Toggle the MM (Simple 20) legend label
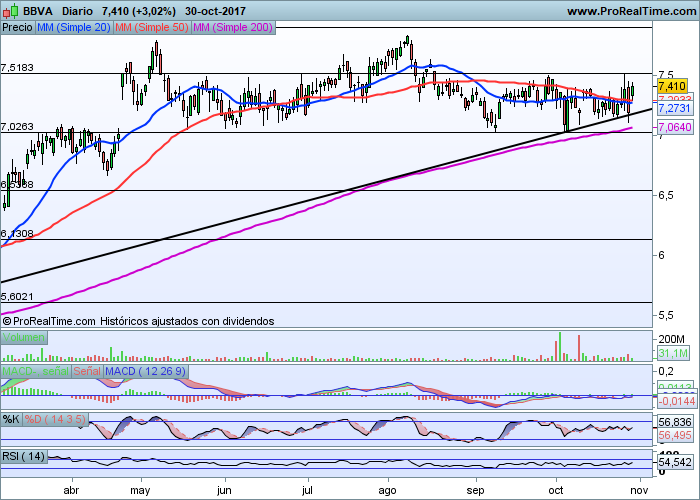Viewport: 700px width, 500px height. pyautogui.click(x=73, y=28)
